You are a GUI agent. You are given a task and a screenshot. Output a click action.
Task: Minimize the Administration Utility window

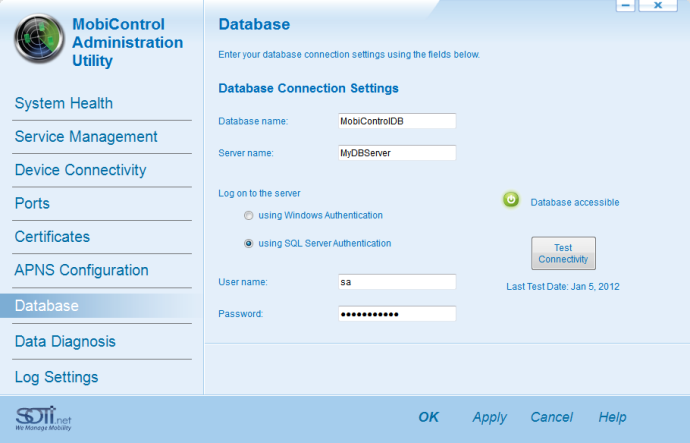click(625, 6)
